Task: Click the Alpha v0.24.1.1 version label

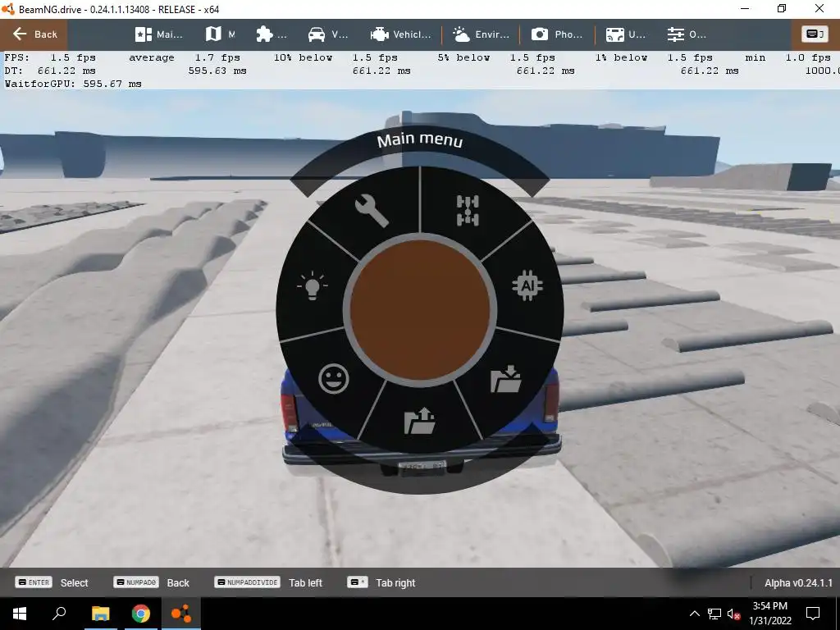Action: 798,583
